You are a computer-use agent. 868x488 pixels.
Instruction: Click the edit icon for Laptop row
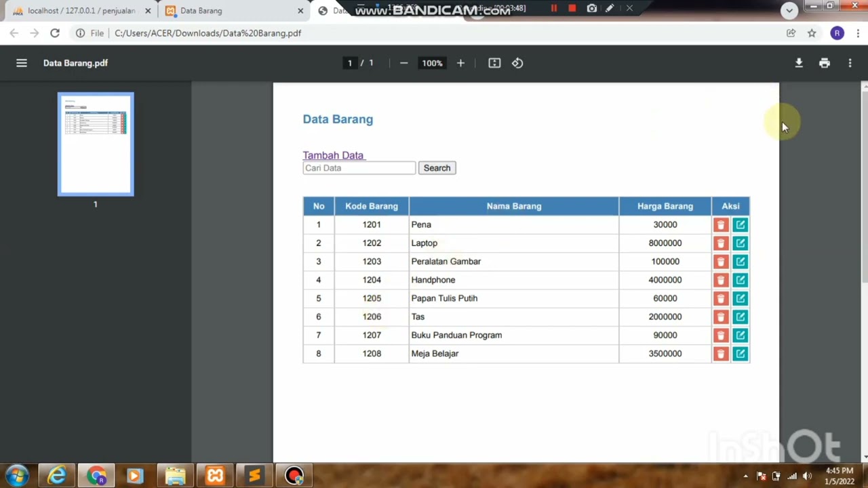click(x=740, y=243)
